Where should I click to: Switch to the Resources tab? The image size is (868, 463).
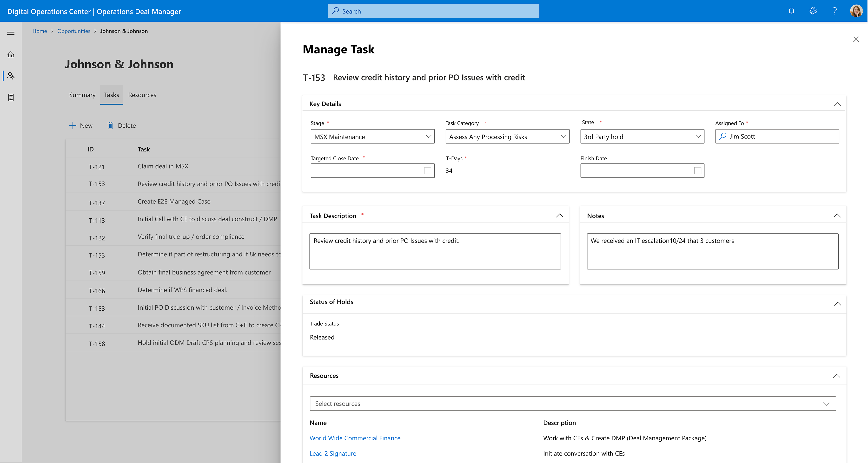click(142, 95)
